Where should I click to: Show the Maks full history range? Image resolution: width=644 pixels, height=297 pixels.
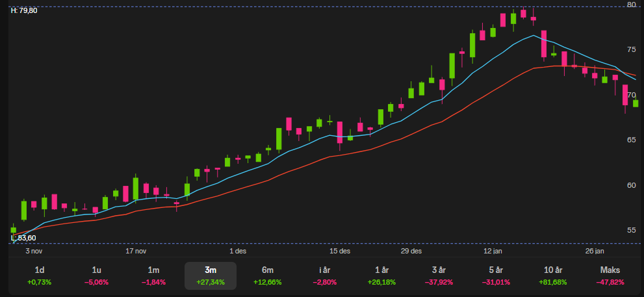point(610,276)
